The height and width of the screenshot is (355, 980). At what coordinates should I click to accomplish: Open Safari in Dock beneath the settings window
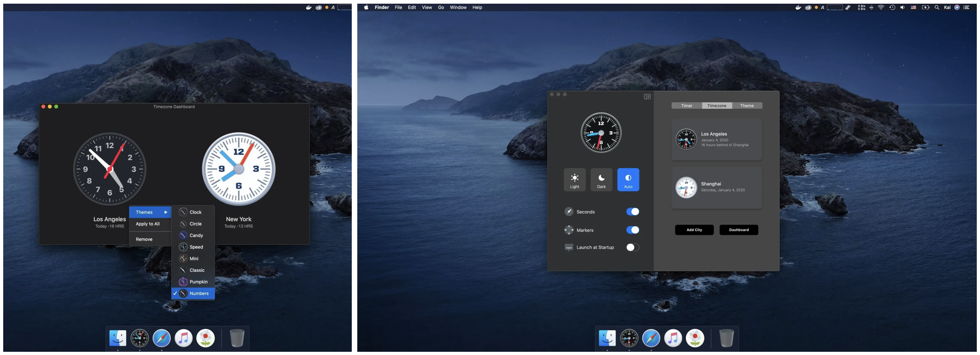point(651,338)
